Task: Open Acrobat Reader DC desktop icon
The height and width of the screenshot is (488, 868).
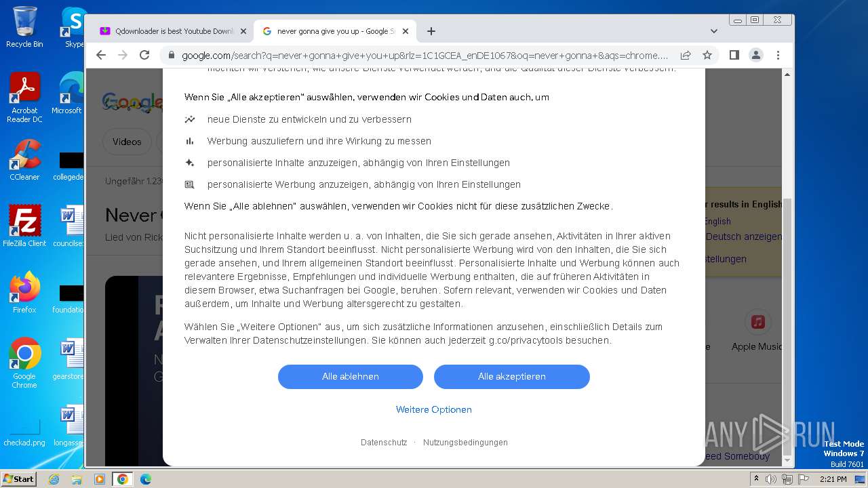Action: [x=24, y=98]
